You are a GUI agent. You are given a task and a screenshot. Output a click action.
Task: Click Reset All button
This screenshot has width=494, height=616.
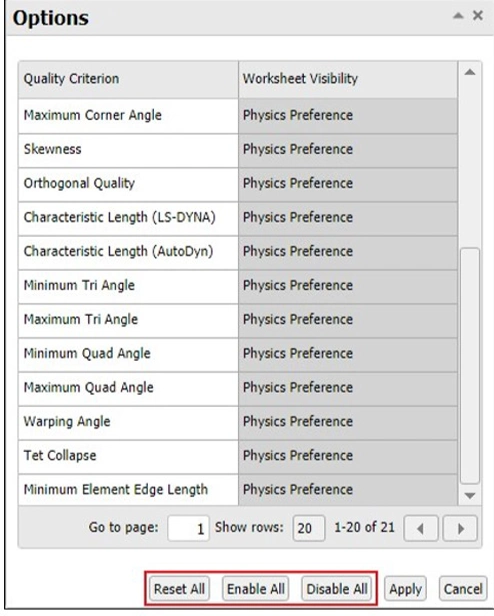[179, 589]
